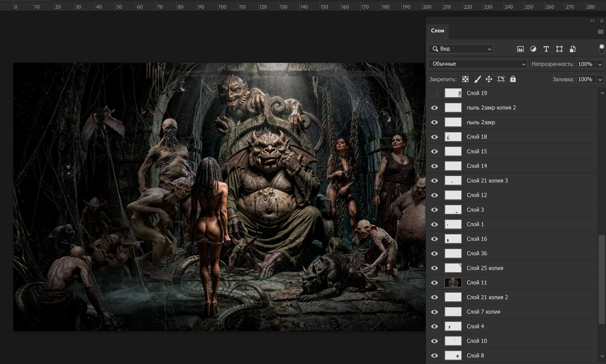Select the Слой 36 layer
Screen dimensions: 606x364
[512, 253]
